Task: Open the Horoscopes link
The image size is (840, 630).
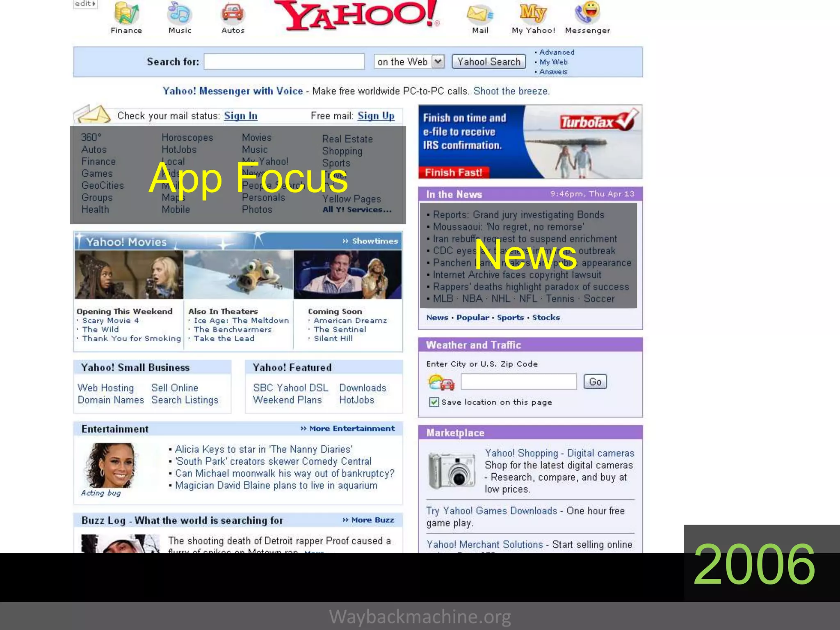Action: (x=187, y=138)
